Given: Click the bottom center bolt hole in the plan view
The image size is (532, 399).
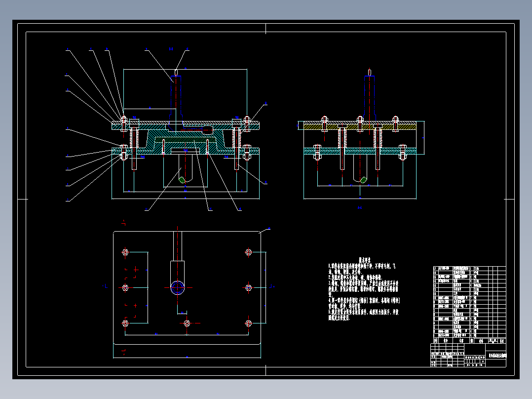Looking at the screenshot, I should click(187, 323).
